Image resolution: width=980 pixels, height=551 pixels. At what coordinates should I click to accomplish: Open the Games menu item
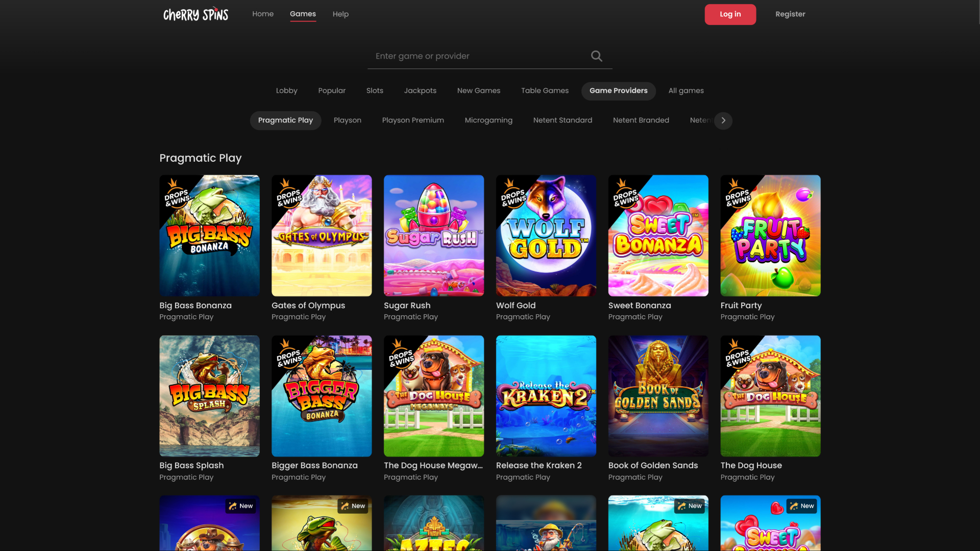[303, 14]
